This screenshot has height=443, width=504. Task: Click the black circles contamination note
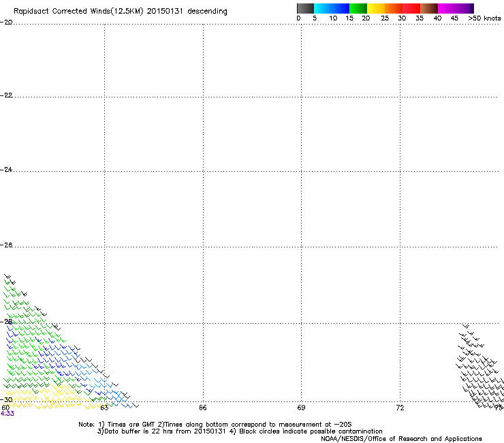pos(306,431)
